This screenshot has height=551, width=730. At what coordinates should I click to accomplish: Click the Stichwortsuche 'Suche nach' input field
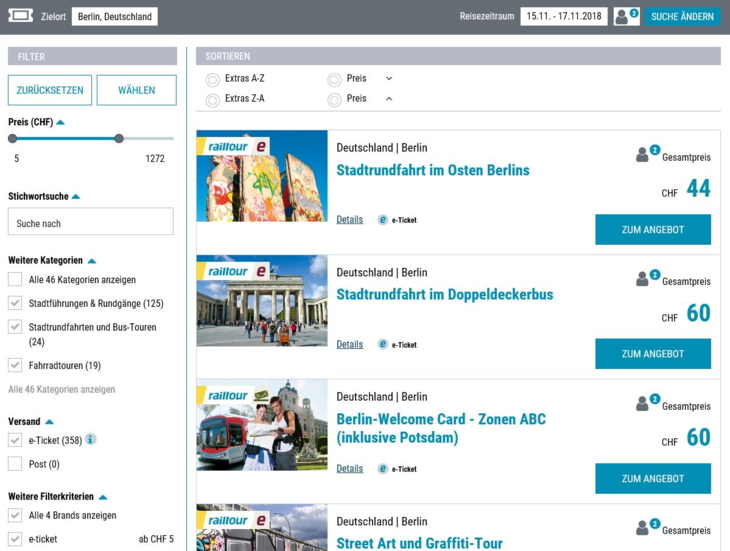pos(91,222)
